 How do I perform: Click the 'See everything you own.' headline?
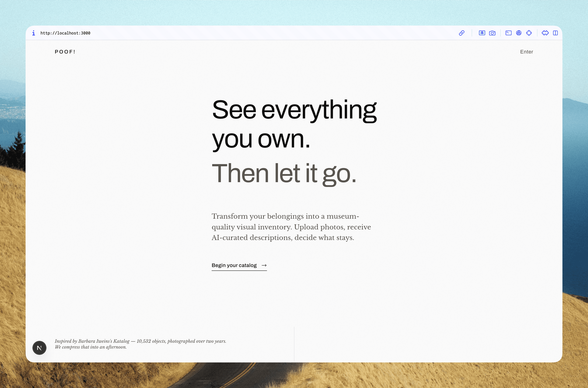294,124
